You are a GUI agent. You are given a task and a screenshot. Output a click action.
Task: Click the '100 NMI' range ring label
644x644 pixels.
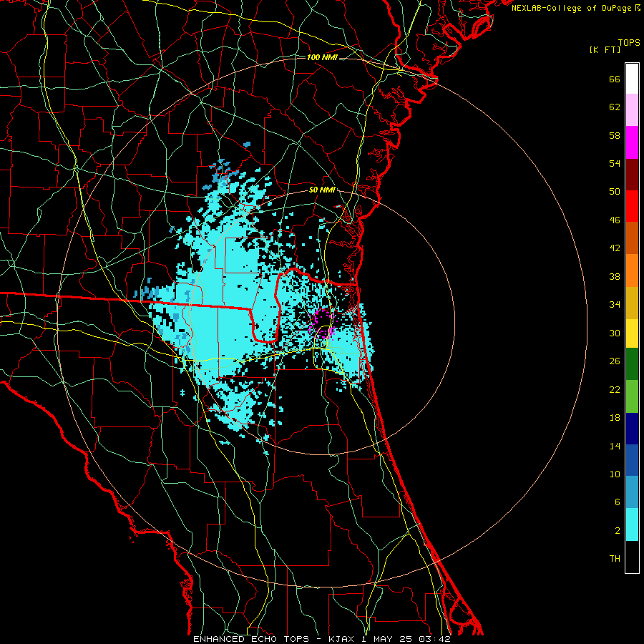pos(322,57)
